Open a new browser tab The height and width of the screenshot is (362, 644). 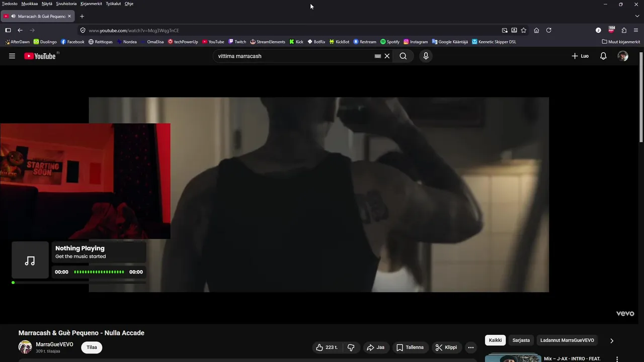82,16
